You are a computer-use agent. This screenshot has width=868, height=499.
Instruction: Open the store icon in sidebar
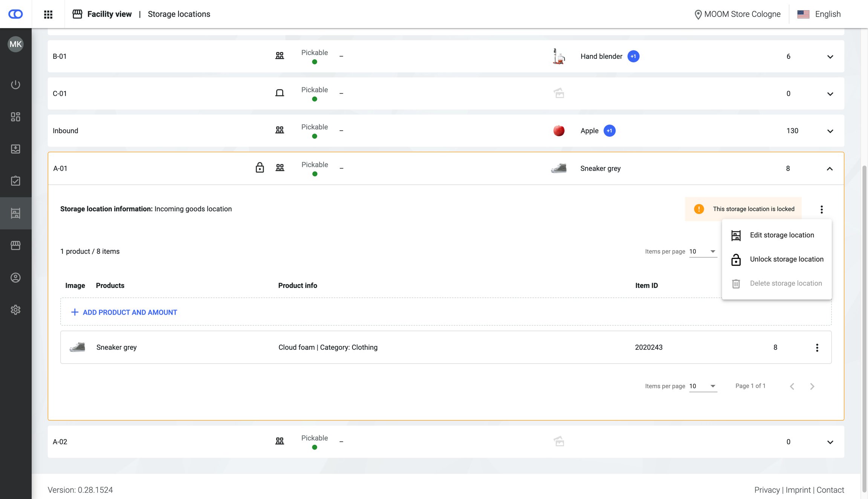[15, 245]
